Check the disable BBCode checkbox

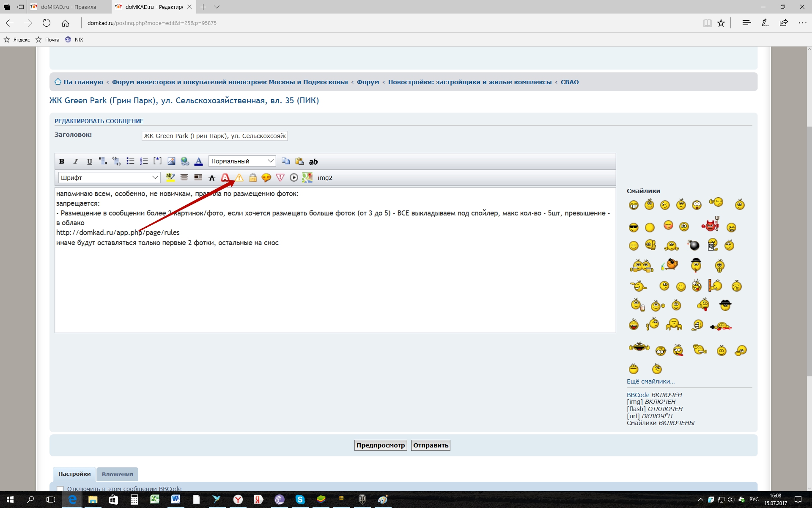coord(60,489)
